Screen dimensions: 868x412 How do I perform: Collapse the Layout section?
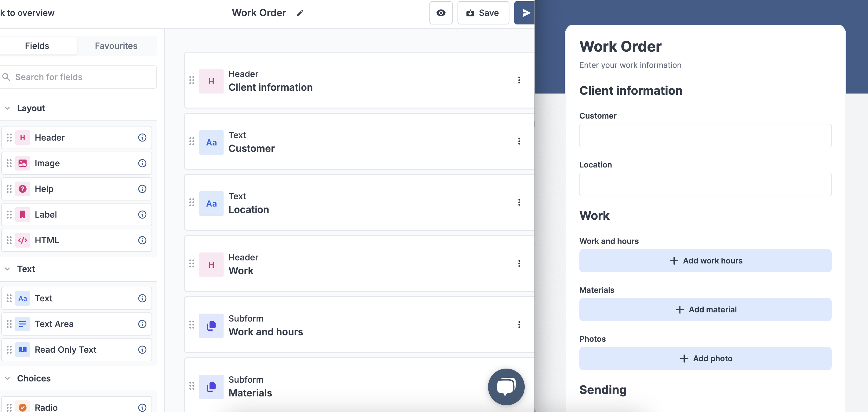coord(7,108)
